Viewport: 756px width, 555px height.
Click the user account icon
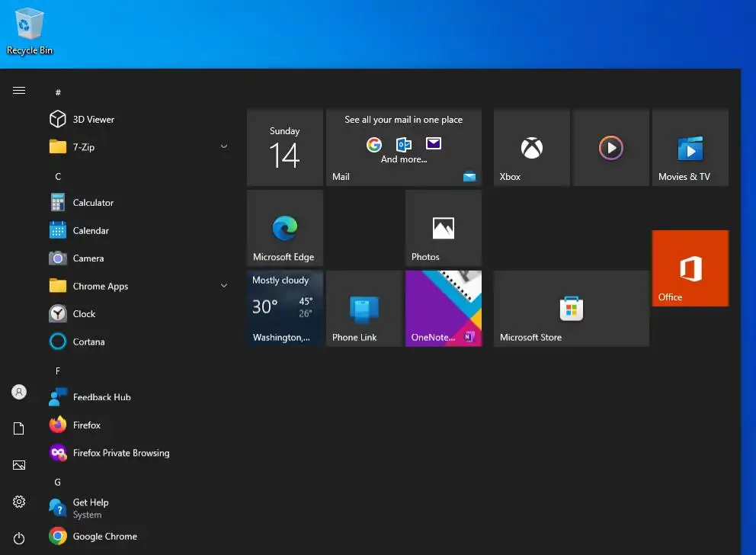(x=19, y=392)
